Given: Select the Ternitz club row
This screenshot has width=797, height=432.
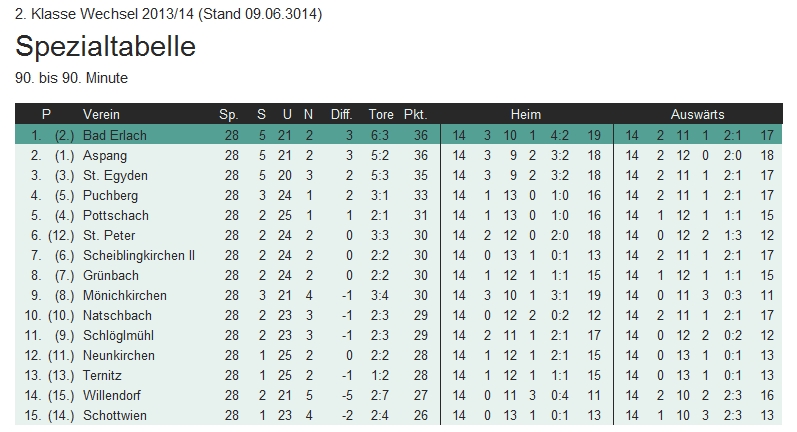Looking at the screenshot, I should coord(103,376).
